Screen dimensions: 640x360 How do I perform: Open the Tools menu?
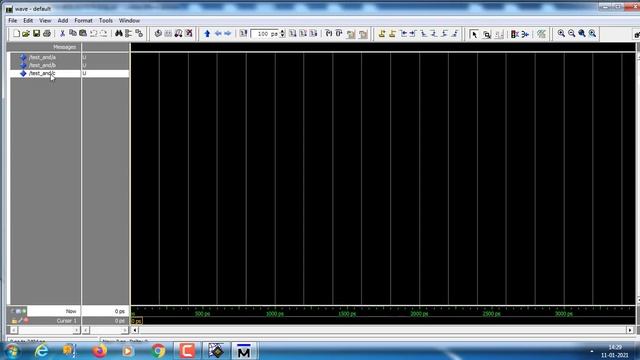[x=105, y=20]
